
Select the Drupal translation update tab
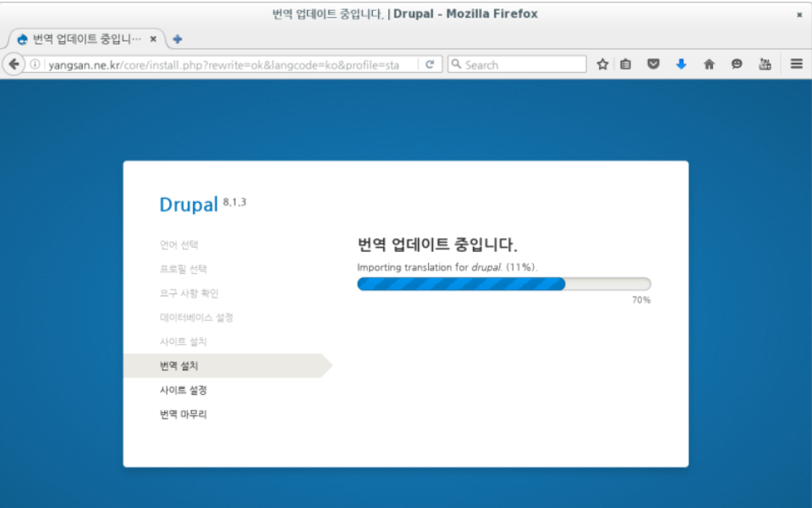click(x=86, y=39)
